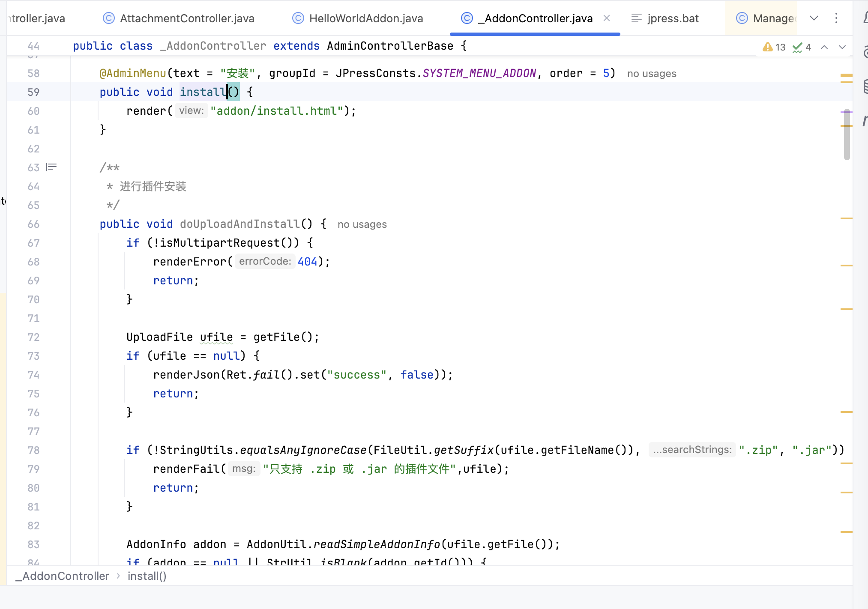Click the purple marker in the error stripe
Image resolution: width=868 pixels, height=609 pixels.
[x=846, y=112]
